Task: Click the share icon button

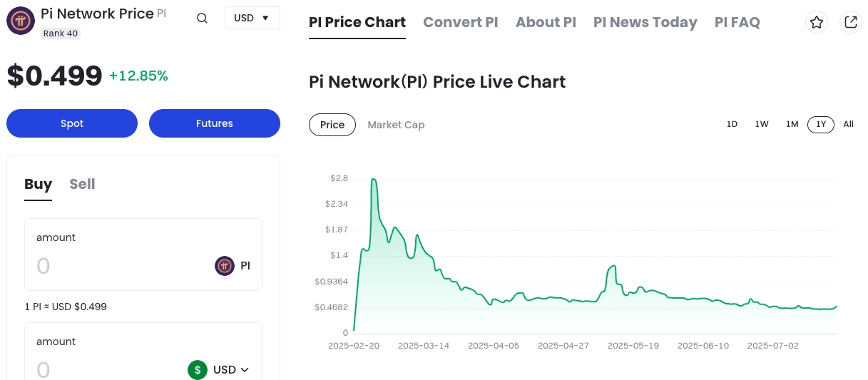Action: pyautogui.click(x=850, y=22)
